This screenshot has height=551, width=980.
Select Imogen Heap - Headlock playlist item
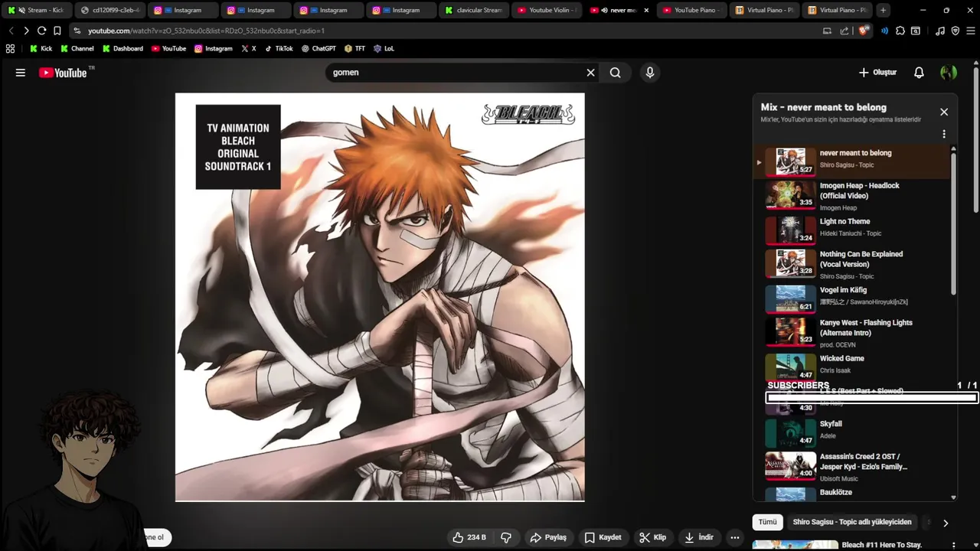tap(851, 194)
